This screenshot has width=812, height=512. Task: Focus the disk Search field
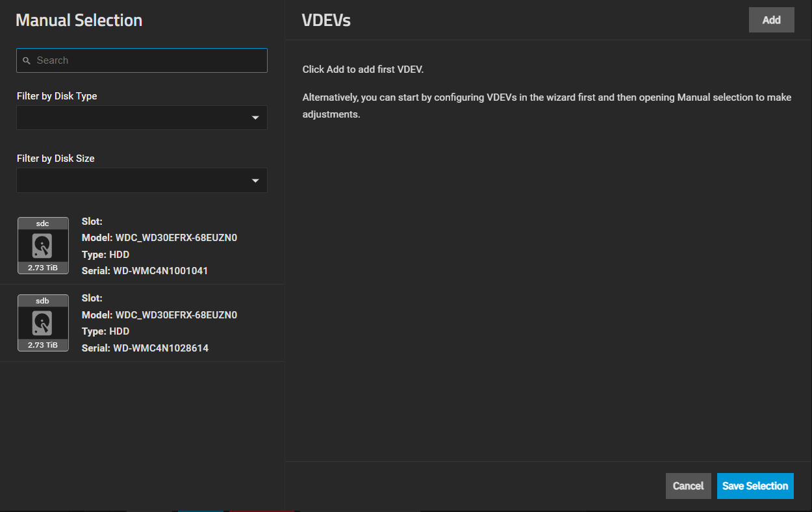coord(142,60)
